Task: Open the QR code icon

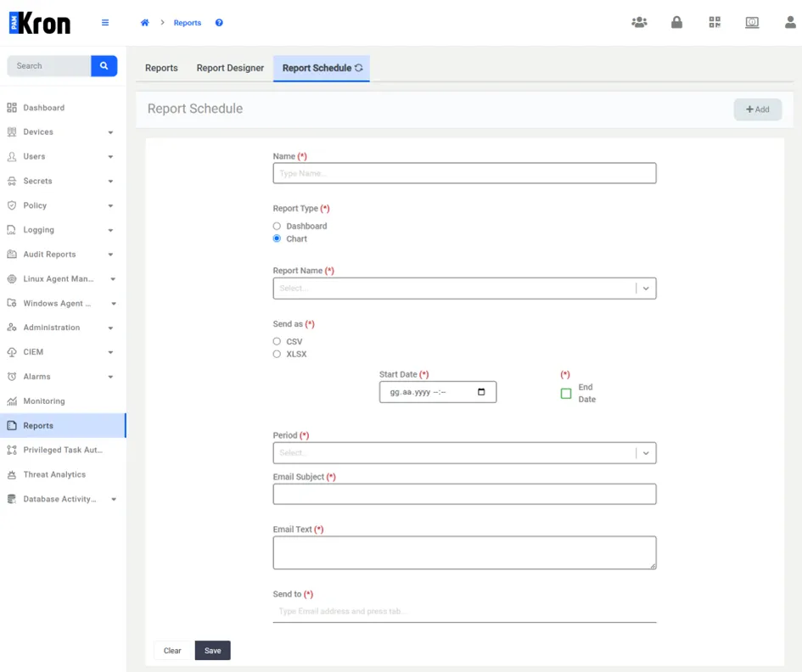Action: pyautogui.click(x=715, y=22)
